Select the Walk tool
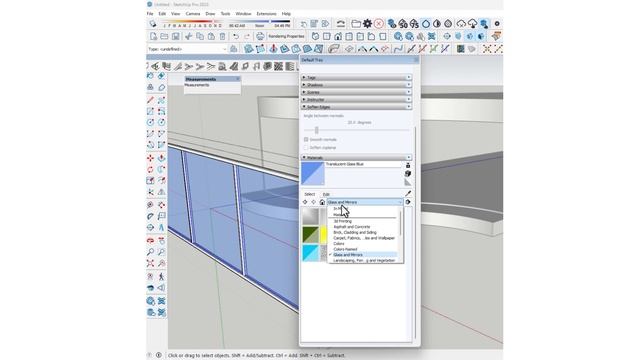Viewport: 640px width, 360px height. pos(162,276)
